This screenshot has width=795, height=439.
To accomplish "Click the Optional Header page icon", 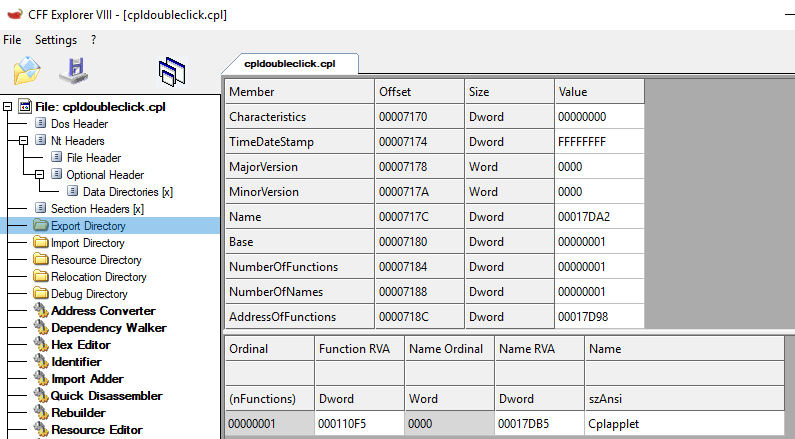I will [x=57, y=174].
